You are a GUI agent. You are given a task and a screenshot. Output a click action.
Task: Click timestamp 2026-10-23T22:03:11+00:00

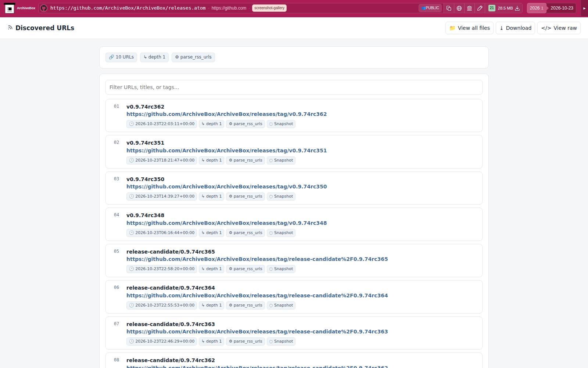tap(162, 124)
